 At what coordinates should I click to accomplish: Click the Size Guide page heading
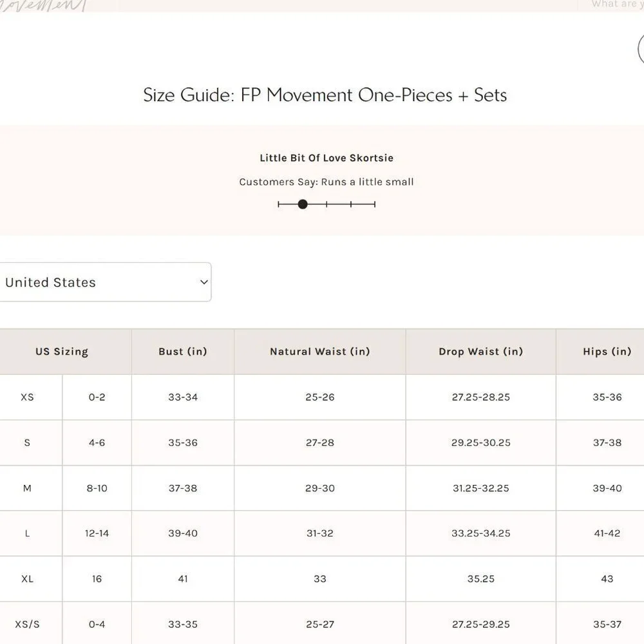tap(325, 95)
